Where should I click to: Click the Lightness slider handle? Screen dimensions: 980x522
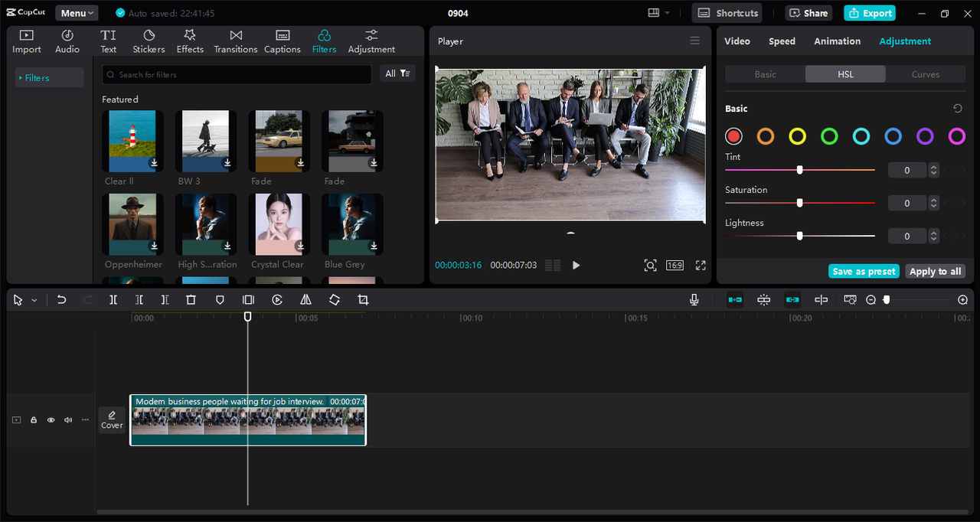[x=799, y=236]
